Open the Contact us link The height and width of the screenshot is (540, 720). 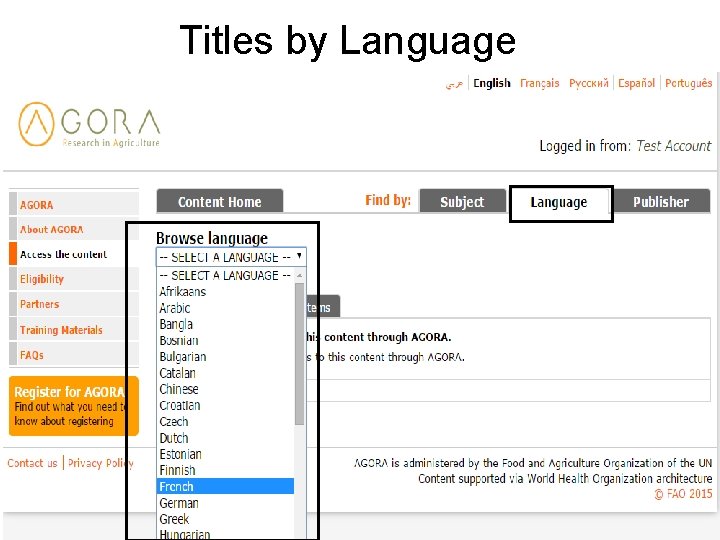click(32, 463)
